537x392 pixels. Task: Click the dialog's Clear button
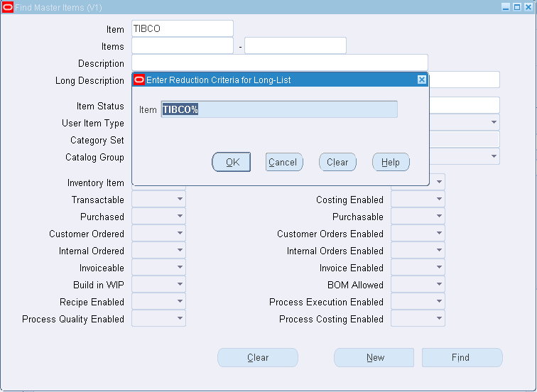[x=337, y=162]
